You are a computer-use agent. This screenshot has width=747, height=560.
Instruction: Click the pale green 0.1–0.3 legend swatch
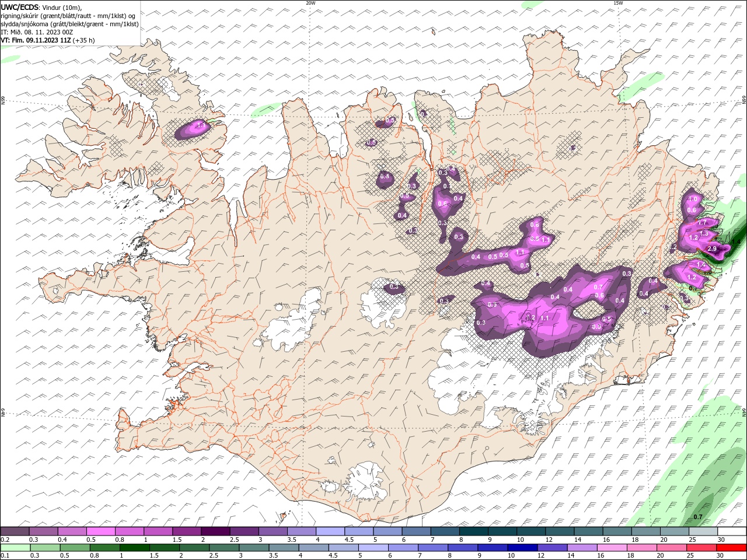coord(15,548)
